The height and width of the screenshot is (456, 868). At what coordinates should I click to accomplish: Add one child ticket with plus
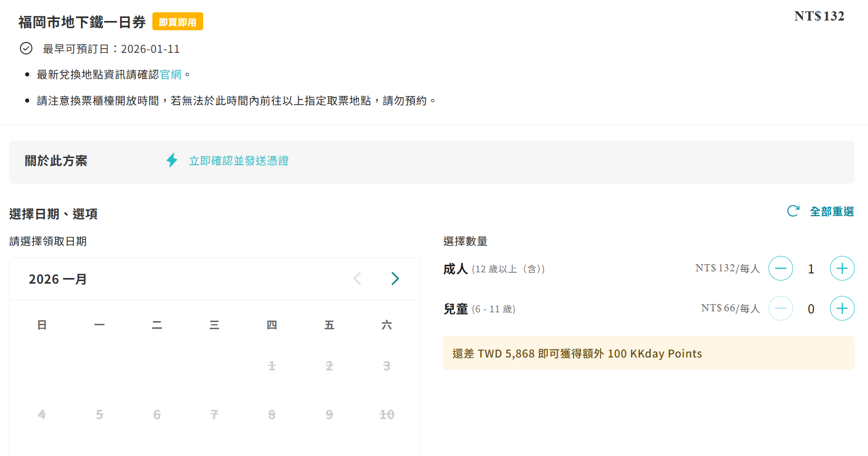pos(842,308)
